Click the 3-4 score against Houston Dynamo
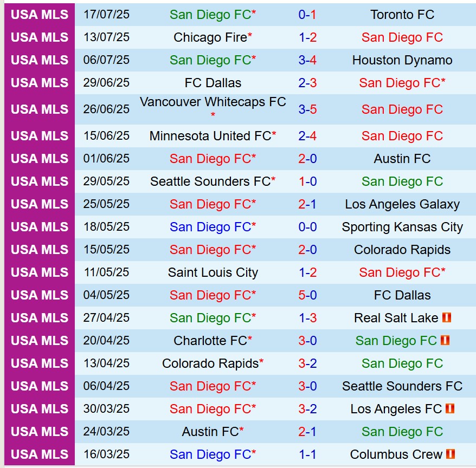The width and height of the screenshot is (476, 468). point(307,60)
